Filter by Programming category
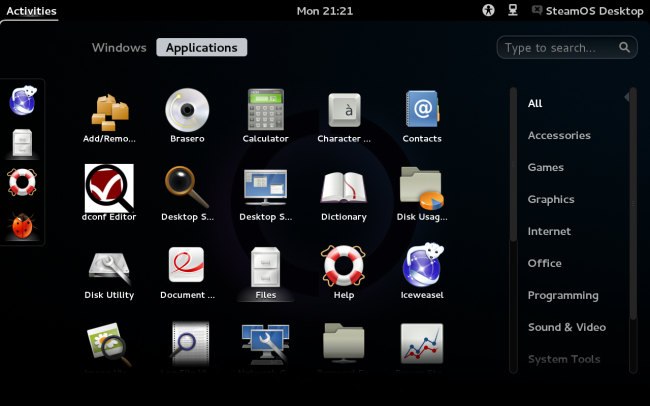 point(563,295)
